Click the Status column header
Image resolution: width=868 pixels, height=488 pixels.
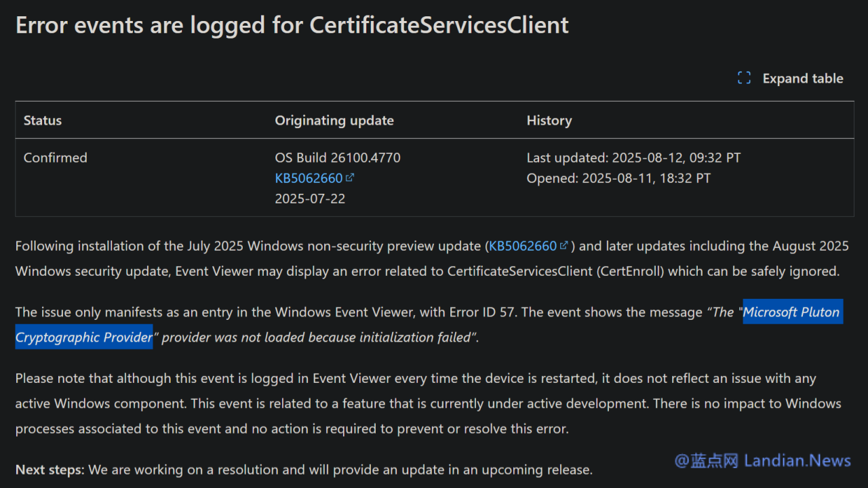pyautogui.click(x=43, y=121)
